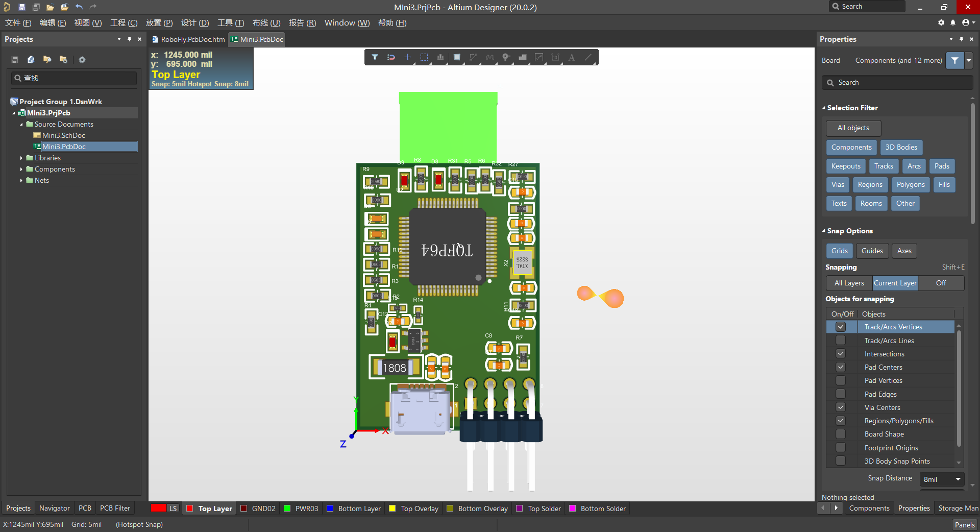980x532 pixels.
Task: Select the place component tool icon
Action: click(x=457, y=57)
